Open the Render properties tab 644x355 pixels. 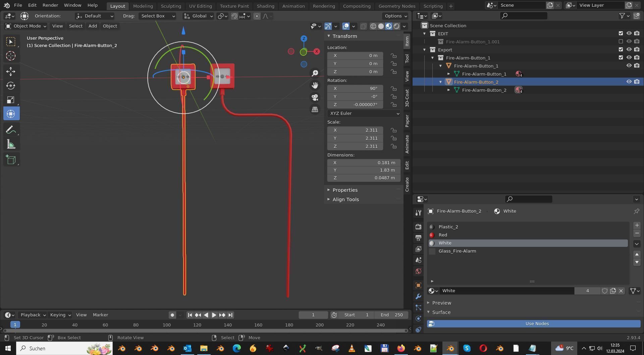pyautogui.click(x=418, y=227)
